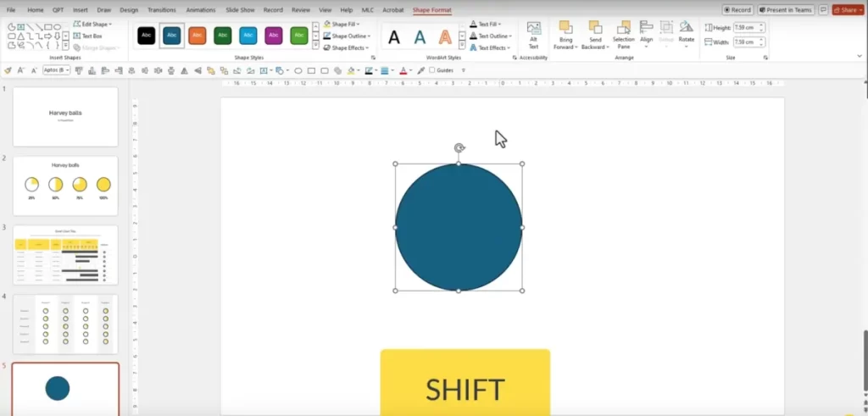This screenshot has height=416, width=868.
Task: Expand Edit Shape menu
Action: [x=92, y=25]
